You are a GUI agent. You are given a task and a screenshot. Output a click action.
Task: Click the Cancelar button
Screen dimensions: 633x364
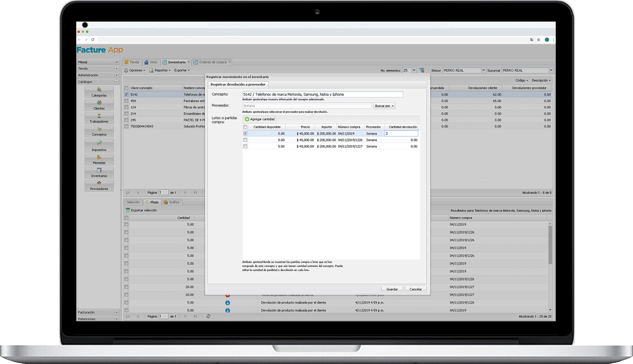tap(416, 289)
